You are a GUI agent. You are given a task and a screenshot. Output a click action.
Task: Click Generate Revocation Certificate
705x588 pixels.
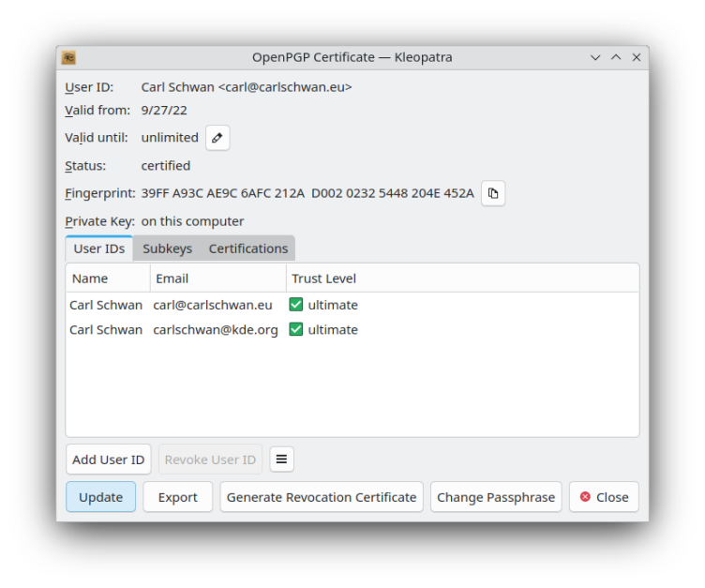pos(322,497)
